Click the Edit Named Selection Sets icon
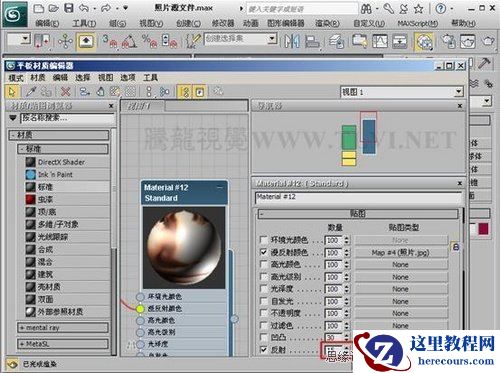 coord(192,41)
